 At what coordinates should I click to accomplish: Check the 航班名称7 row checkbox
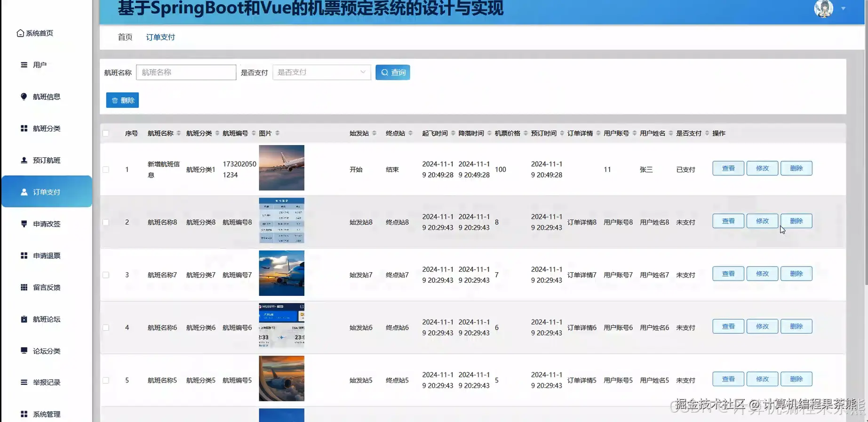106,275
